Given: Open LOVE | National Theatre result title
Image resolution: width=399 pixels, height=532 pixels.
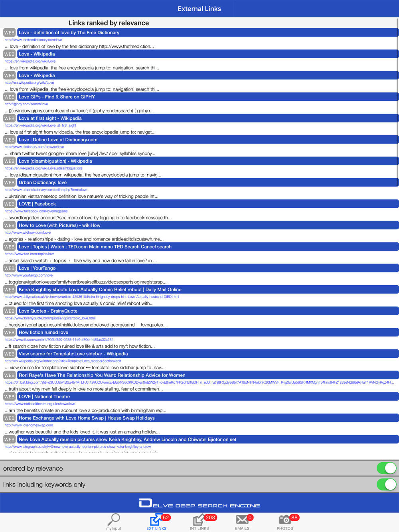Looking at the screenshot, I should point(208,396).
